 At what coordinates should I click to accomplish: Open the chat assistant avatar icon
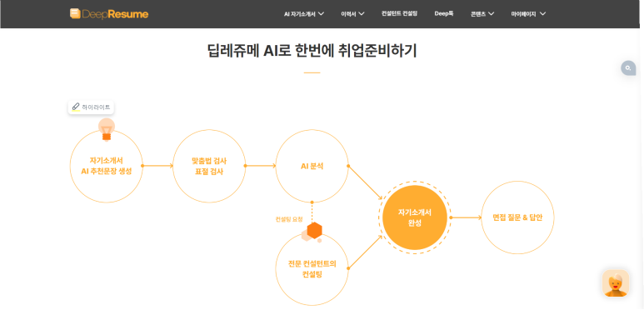pyautogui.click(x=615, y=282)
